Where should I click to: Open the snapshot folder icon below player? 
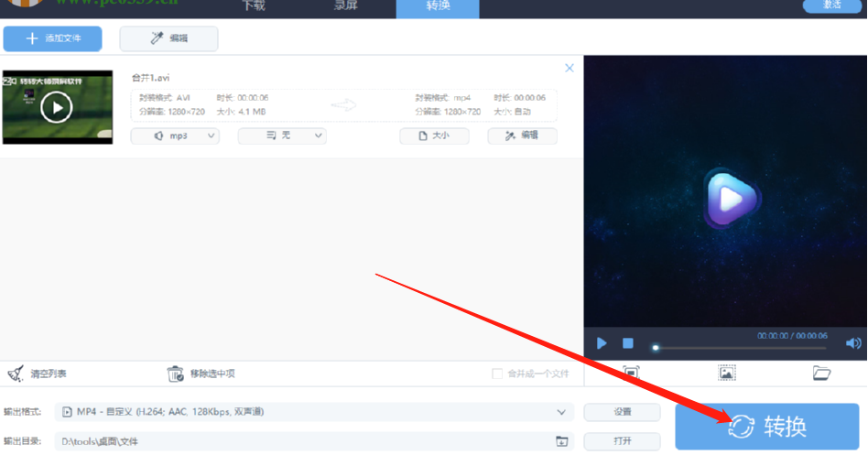click(x=821, y=373)
